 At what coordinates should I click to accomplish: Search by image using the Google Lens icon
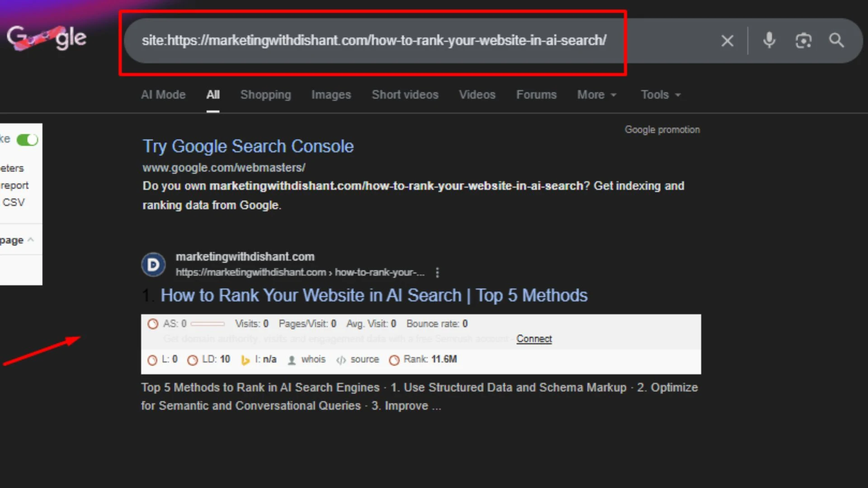point(803,41)
